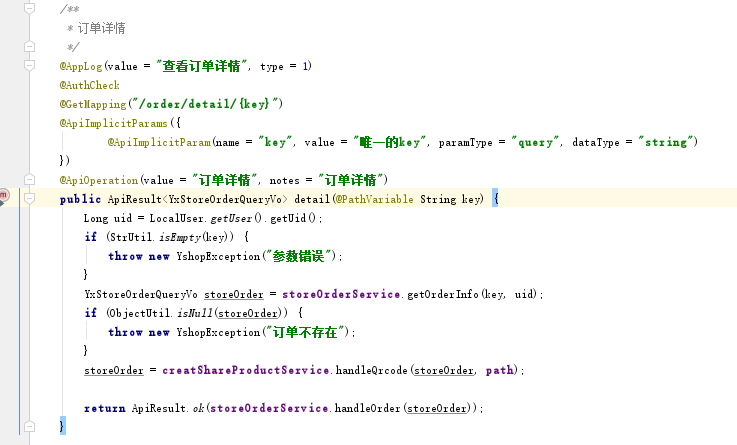The image size is (737, 445).
Task: Click creatShareProductService field reference
Action: click(245, 370)
